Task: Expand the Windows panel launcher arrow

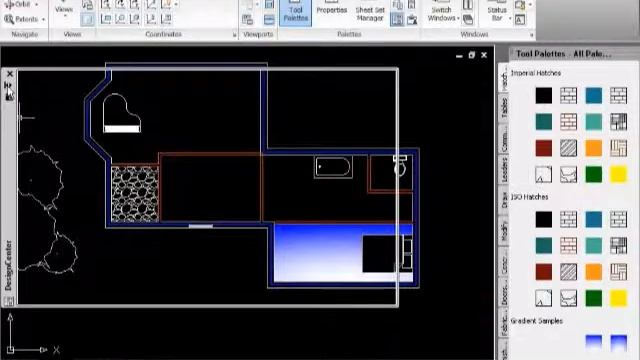Action: [531, 35]
